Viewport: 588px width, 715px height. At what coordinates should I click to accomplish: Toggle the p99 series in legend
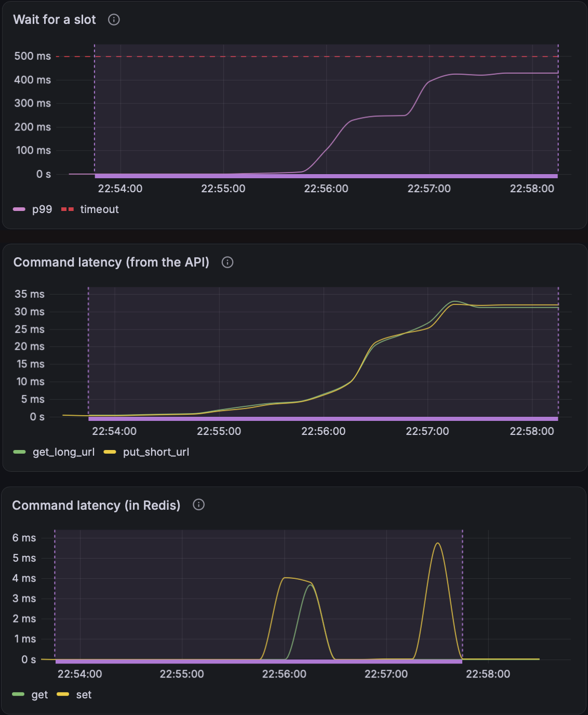[42, 209]
